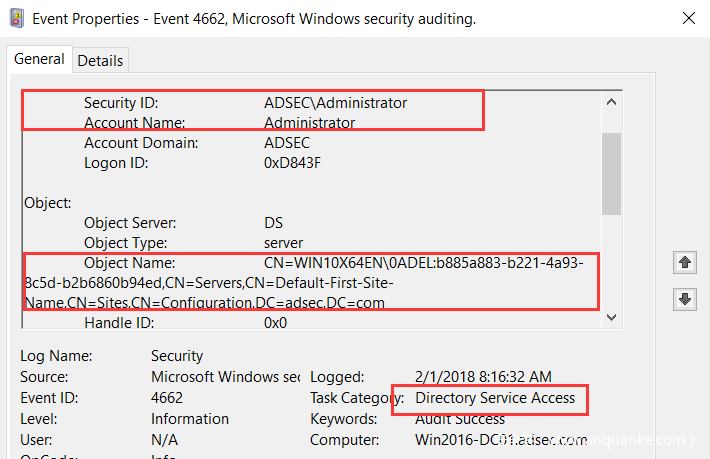This screenshot has width=710, height=459.
Task: Click the Source field showing Microsoft Windows
Action: pyautogui.click(x=225, y=377)
